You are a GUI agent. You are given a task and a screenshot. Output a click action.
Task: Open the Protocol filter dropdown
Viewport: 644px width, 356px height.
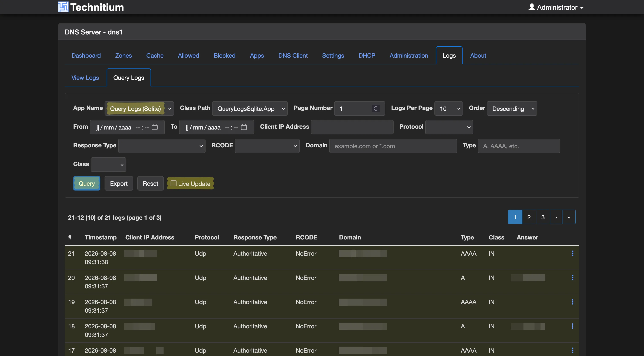click(x=449, y=127)
